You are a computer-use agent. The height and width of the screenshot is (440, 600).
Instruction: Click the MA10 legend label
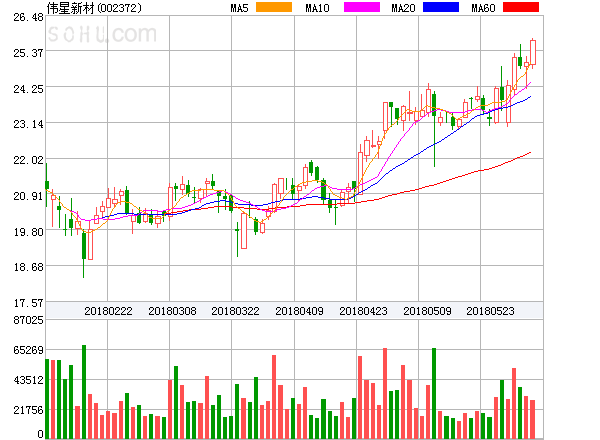[317, 8]
